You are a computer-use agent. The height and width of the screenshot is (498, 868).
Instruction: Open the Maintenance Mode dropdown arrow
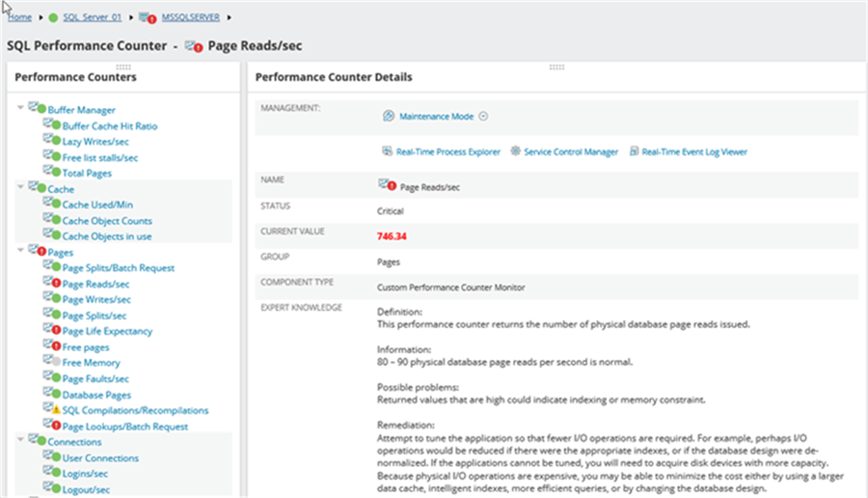(483, 117)
